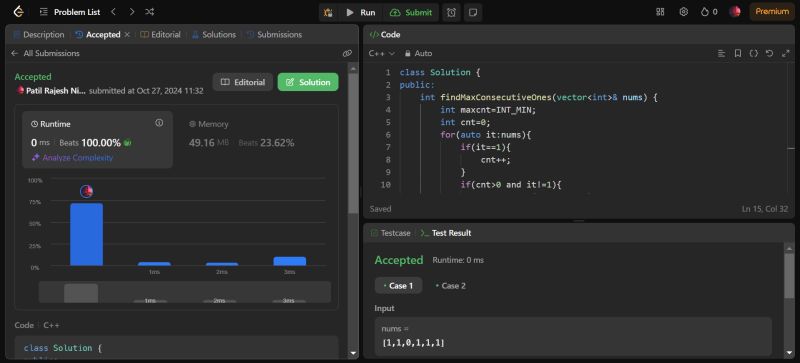
Task: Click the Runtime info icon
Action: (159, 123)
